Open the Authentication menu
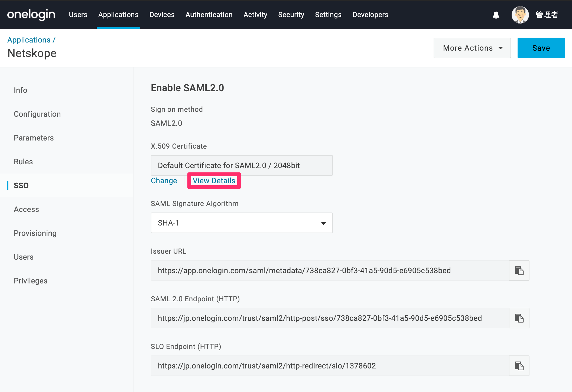This screenshot has height=392, width=572. point(209,15)
